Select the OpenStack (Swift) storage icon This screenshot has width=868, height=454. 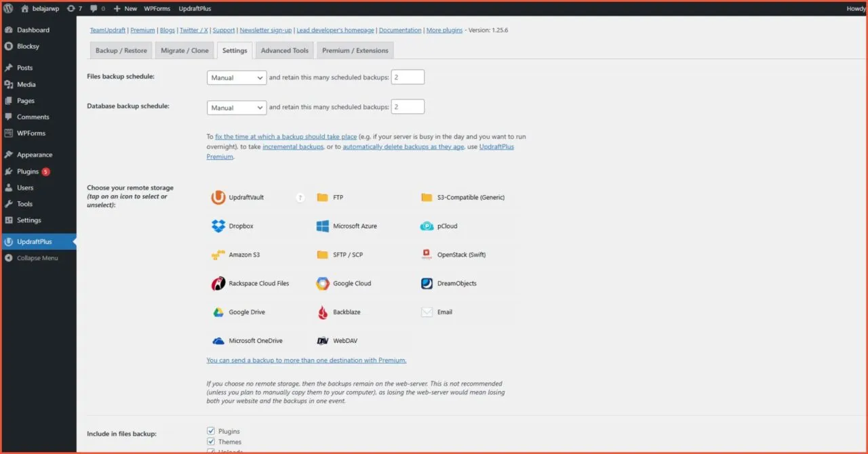click(x=426, y=254)
